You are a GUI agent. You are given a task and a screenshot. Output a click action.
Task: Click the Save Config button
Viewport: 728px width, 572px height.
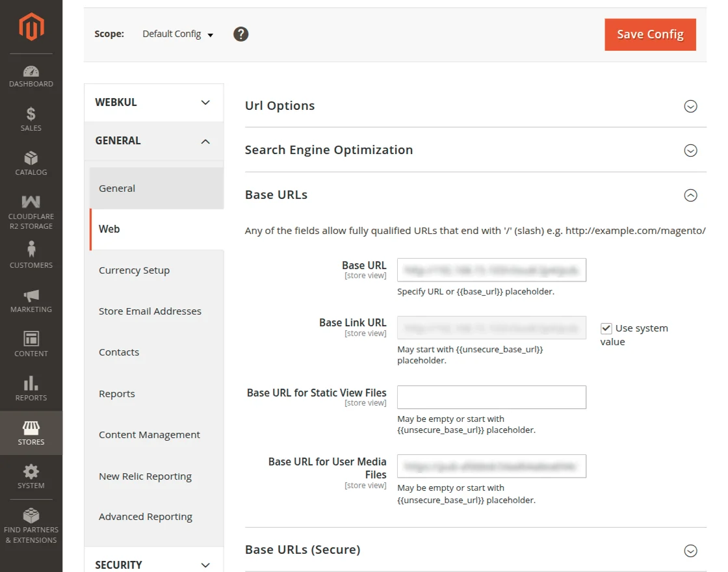tap(650, 34)
